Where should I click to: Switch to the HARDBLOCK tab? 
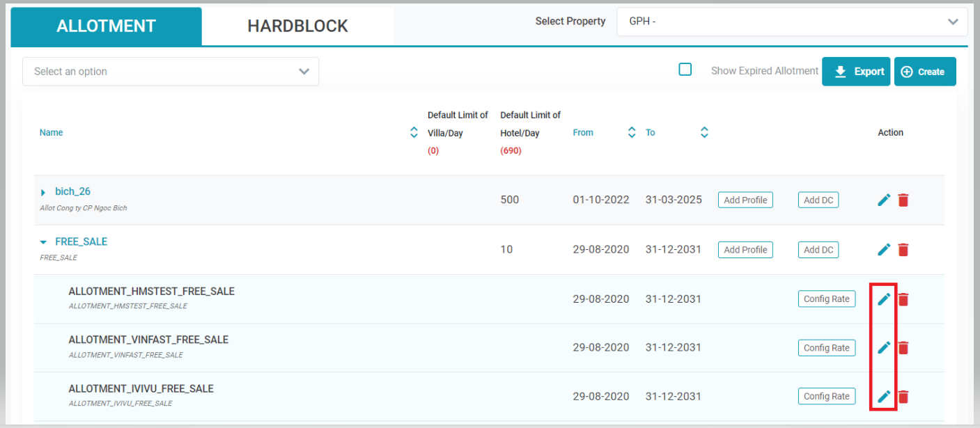click(x=297, y=26)
